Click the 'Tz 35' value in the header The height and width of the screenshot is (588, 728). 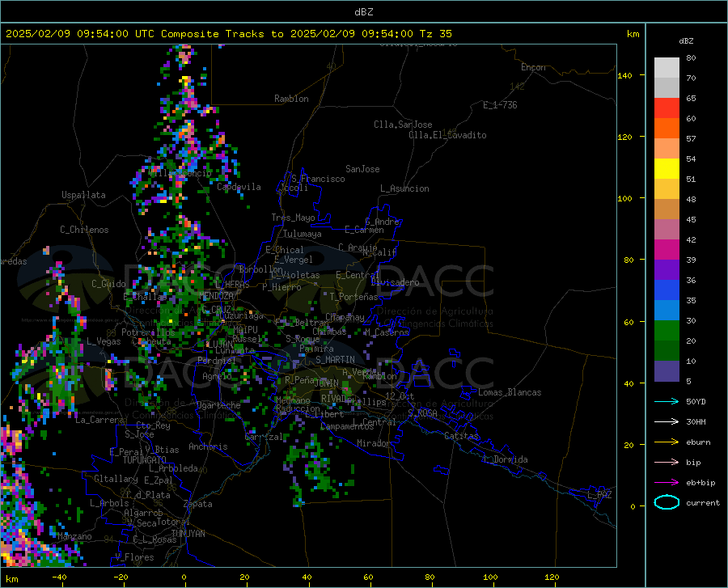[435, 33]
